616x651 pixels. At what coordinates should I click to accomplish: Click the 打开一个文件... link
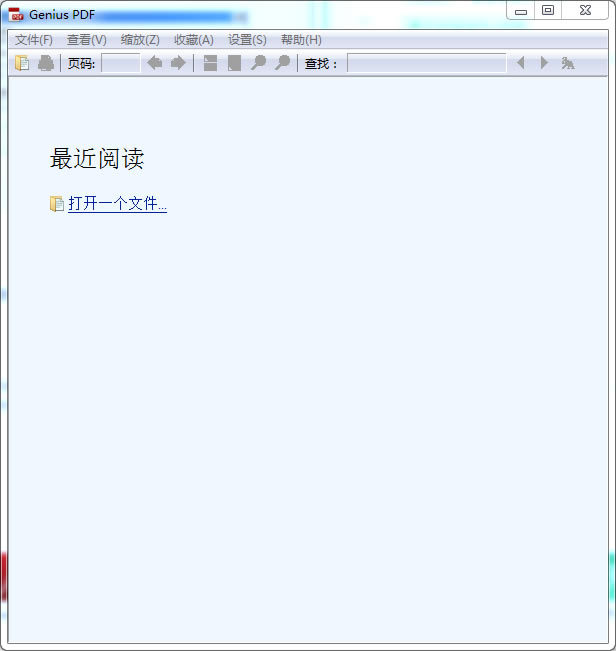tap(117, 204)
